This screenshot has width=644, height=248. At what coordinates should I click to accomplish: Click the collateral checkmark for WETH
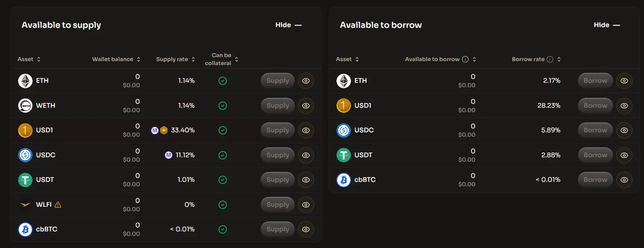coord(223,106)
